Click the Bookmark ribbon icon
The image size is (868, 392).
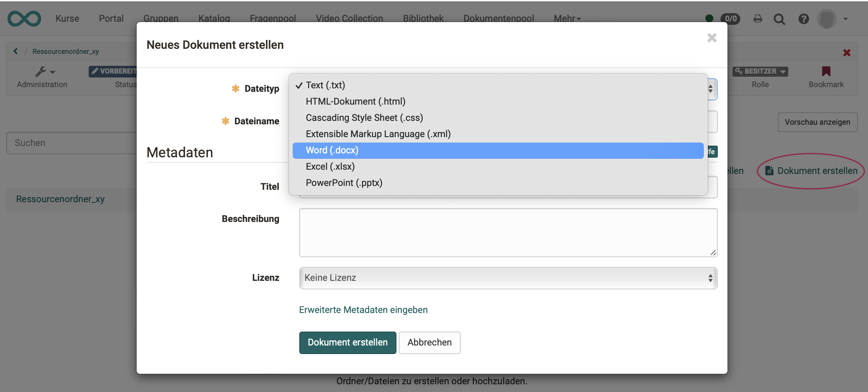[826, 71]
